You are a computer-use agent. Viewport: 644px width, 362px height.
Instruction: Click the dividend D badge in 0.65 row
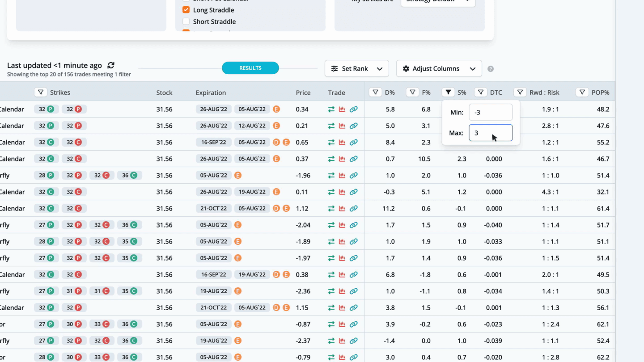tap(276, 142)
